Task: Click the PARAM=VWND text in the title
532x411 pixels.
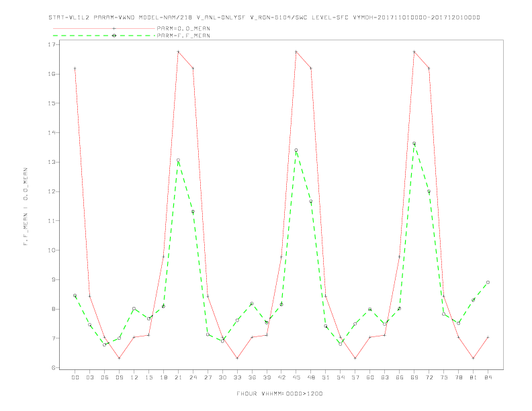Action: click(x=114, y=17)
